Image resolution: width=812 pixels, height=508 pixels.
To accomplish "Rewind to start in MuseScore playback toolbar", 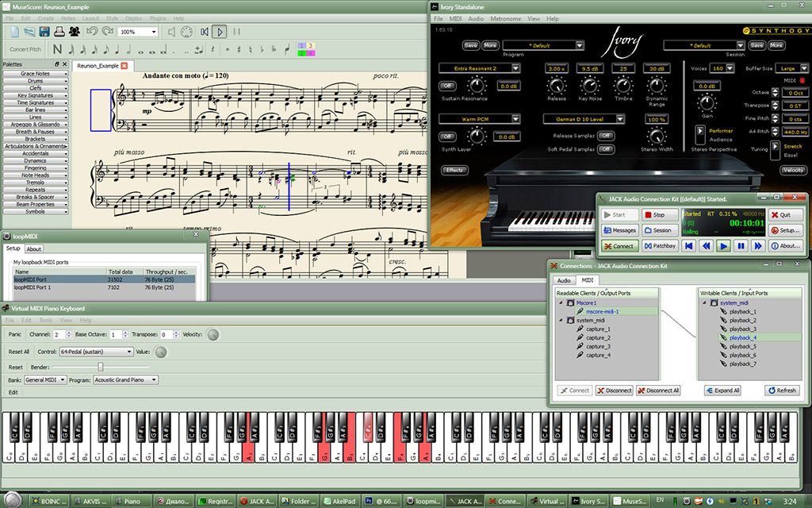I will point(205,32).
